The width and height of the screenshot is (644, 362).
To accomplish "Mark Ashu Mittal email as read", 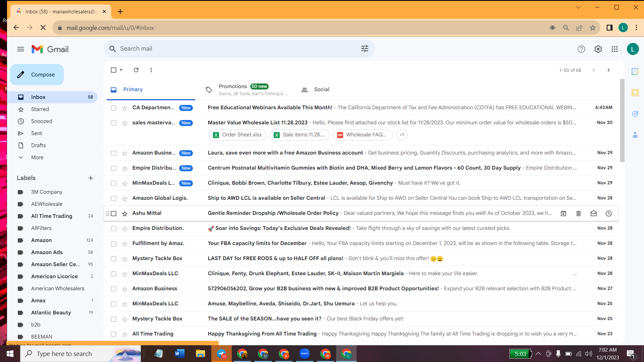I will coord(594,214).
